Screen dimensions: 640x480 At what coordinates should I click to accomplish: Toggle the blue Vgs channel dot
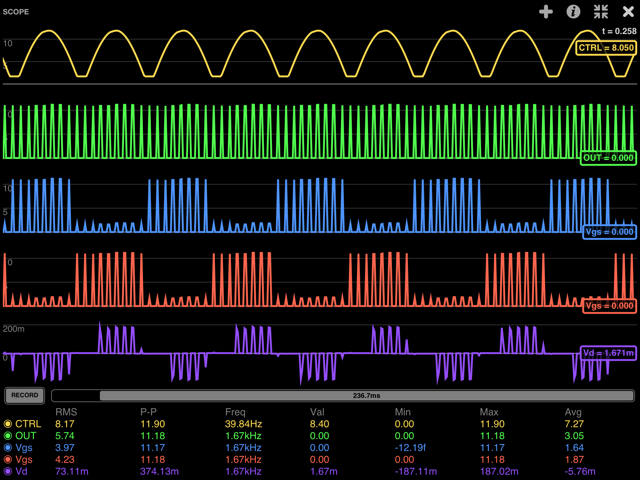(x=8, y=448)
